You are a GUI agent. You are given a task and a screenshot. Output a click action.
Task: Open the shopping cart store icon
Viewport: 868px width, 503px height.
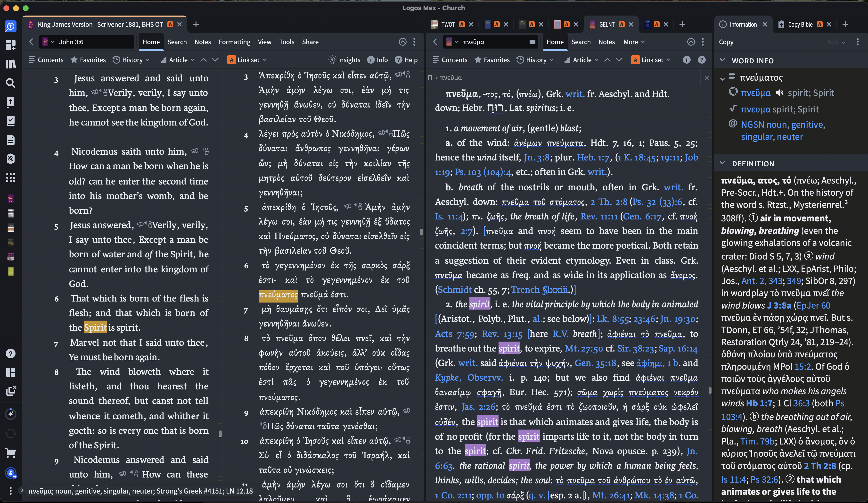tap(11, 453)
